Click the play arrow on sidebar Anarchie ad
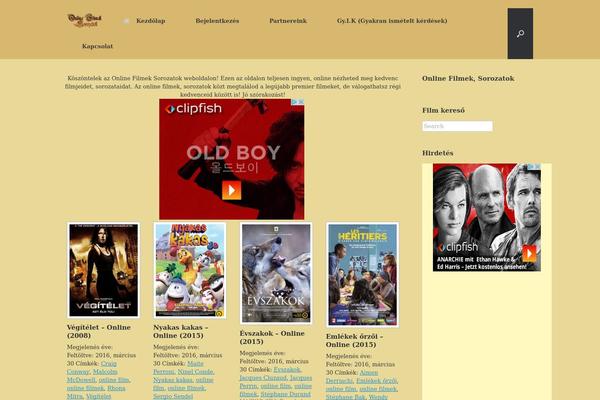Viewport: 600px width, 400px height. pyautogui.click(x=532, y=244)
